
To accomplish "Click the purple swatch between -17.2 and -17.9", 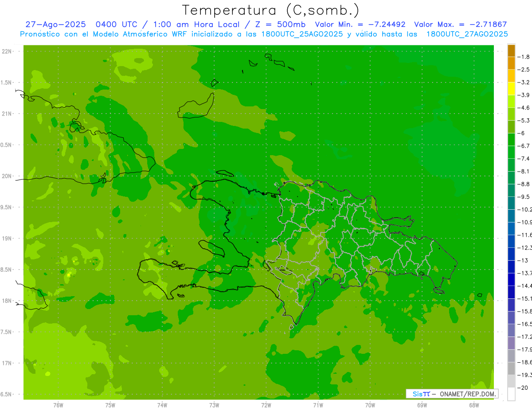I will (x=511, y=343).
